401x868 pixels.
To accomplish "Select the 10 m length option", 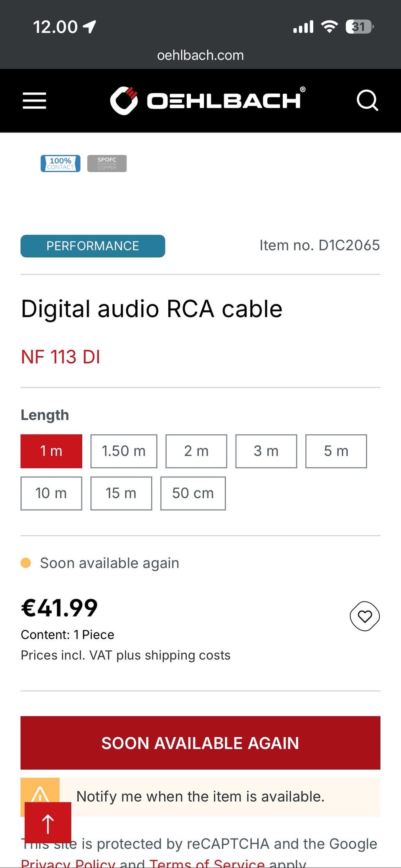I will point(51,493).
